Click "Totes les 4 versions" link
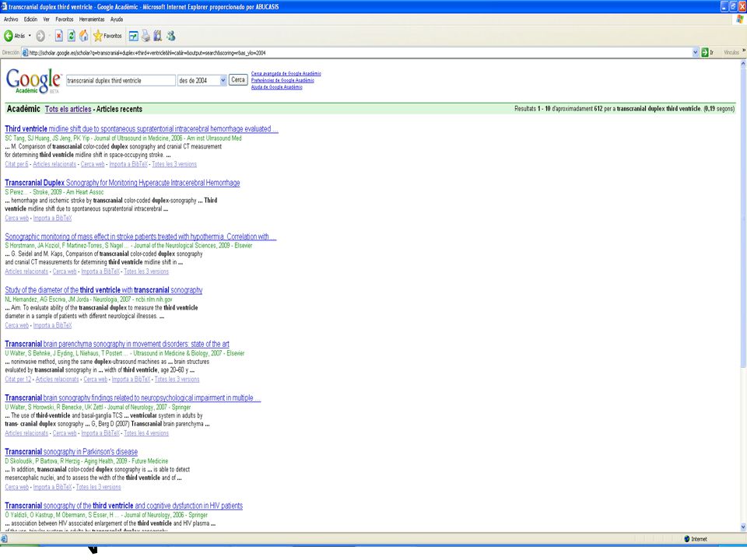Screen dimensions: 747x560 tap(146, 433)
